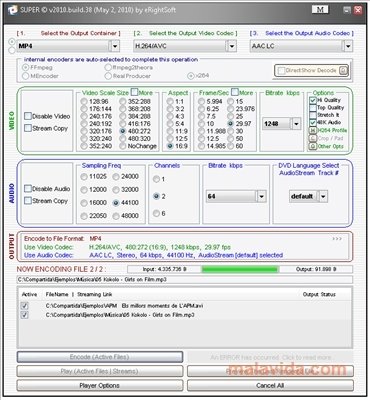Viewport: 370px width, 400px height.
Task: Expand the video bitrate 1248 dropdown
Action: 296,124
